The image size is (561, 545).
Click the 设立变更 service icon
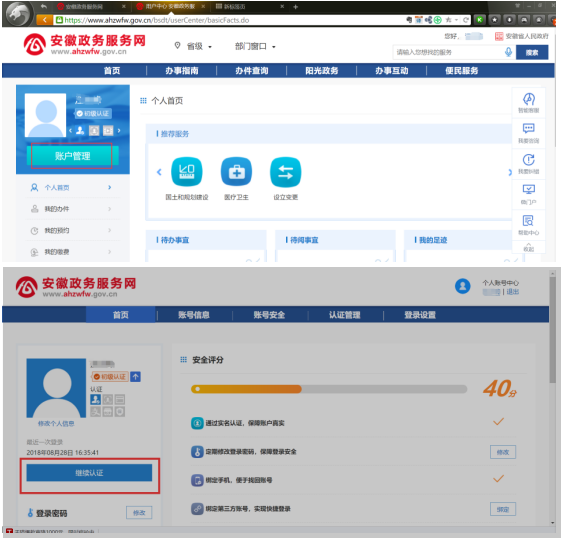[x=286, y=172]
